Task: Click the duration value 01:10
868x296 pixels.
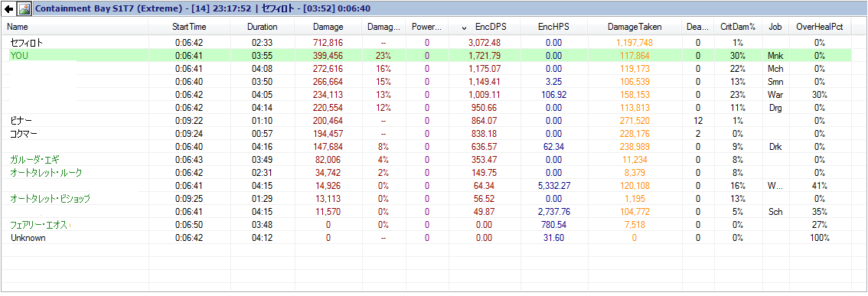Action: coord(263,121)
